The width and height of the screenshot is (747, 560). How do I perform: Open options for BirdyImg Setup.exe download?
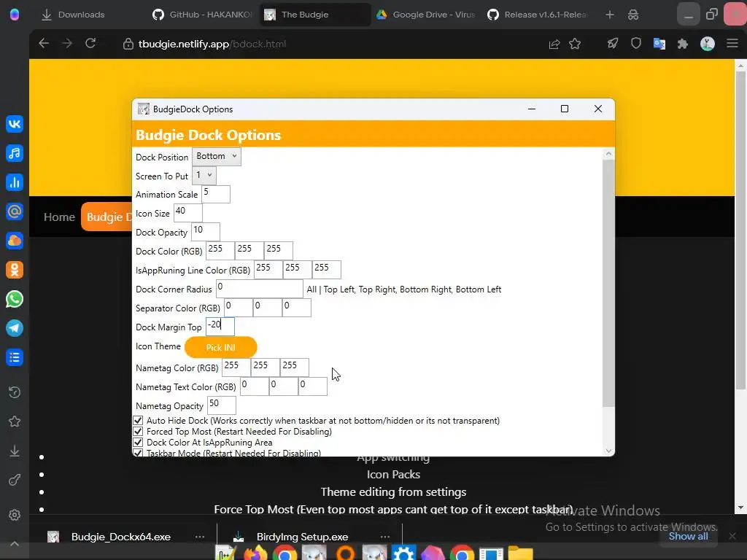click(385, 537)
